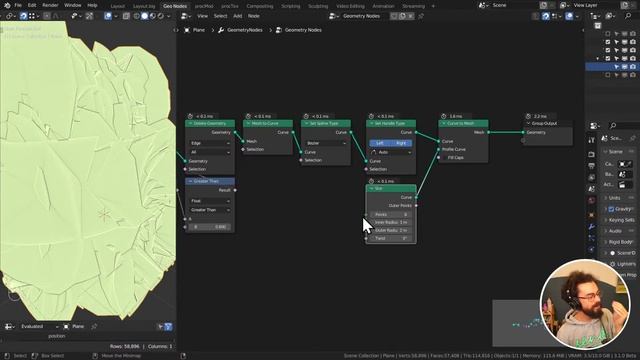The height and width of the screenshot is (360, 640).
Task: Open the Render properties tab icon
Action: click(x=591, y=154)
